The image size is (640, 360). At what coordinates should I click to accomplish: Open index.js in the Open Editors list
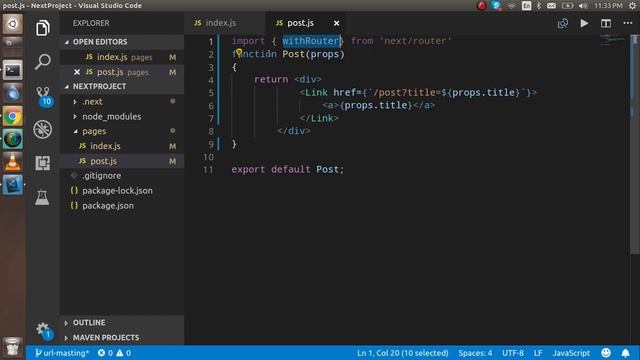(x=122, y=57)
